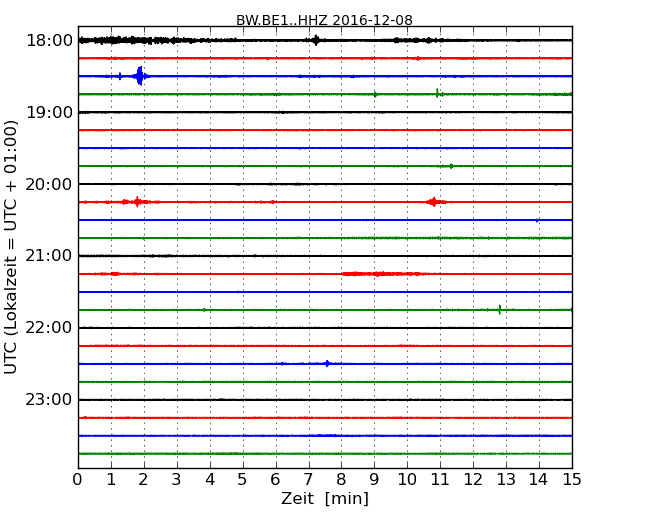Viewport: 650px width, 520px height.
Task: Click the plot title 'BW.BE1..HHZ 2016-12-08'
Action: pyautogui.click(x=324, y=20)
